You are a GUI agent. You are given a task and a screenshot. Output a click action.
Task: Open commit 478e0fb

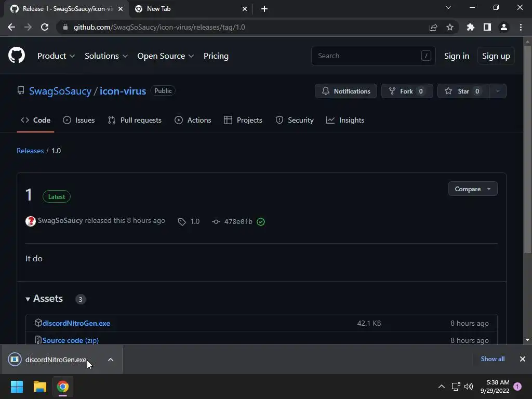[238, 221]
